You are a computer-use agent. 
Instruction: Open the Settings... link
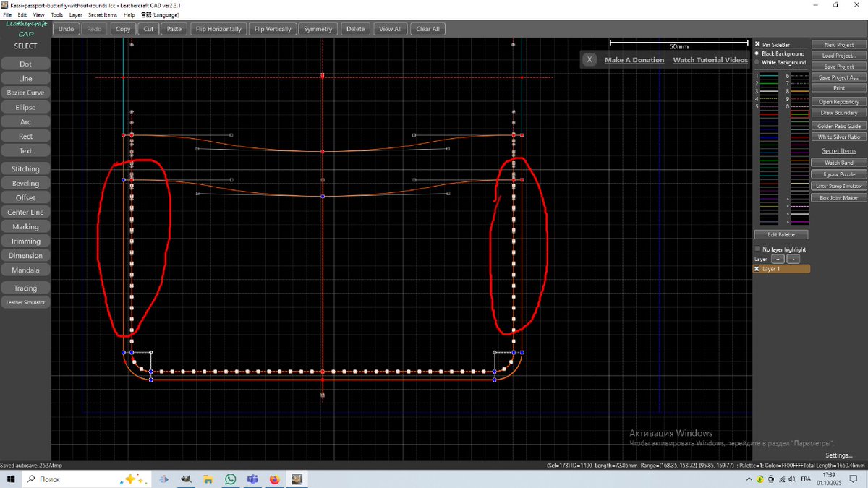click(x=838, y=455)
